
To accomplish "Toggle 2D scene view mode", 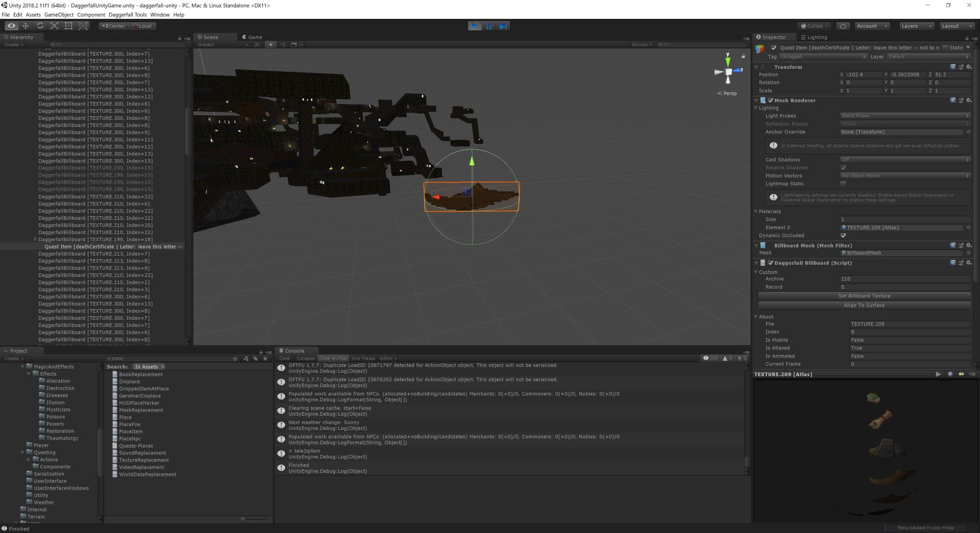I will (x=257, y=45).
